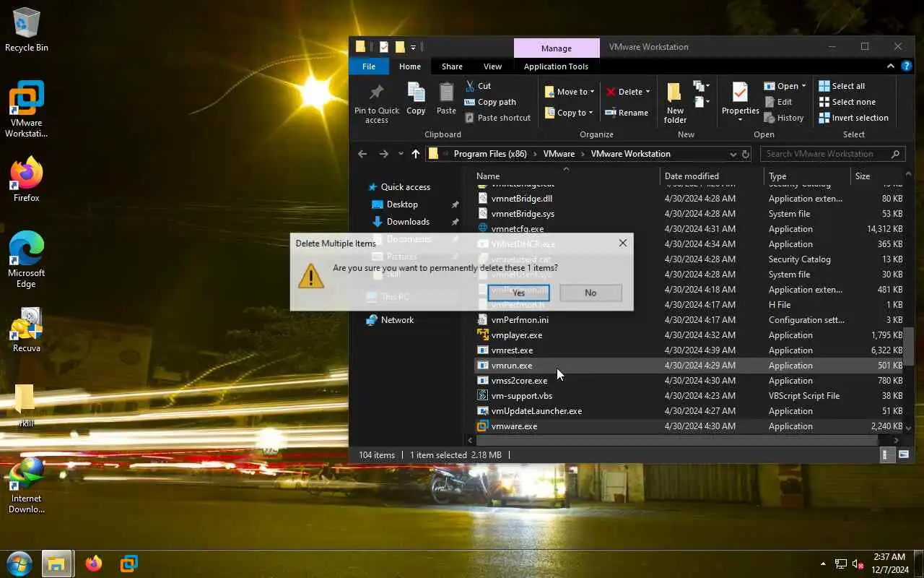This screenshot has width=924, height=578.
Task: Click the Search VMware Workstation field
Action: pyautogui.click(x=833, y=154)
